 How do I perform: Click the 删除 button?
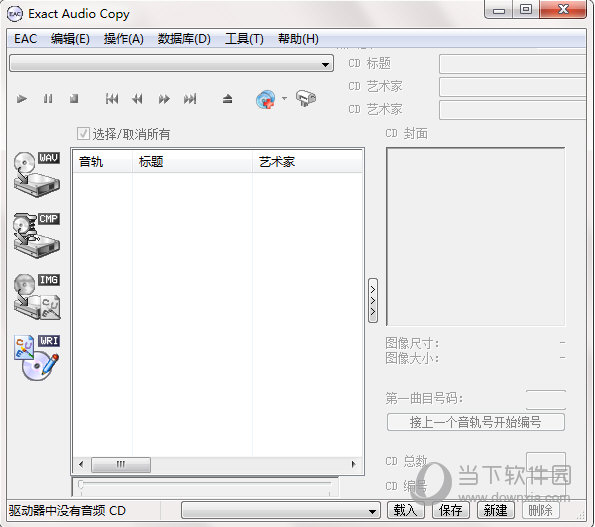coord(540,510)
